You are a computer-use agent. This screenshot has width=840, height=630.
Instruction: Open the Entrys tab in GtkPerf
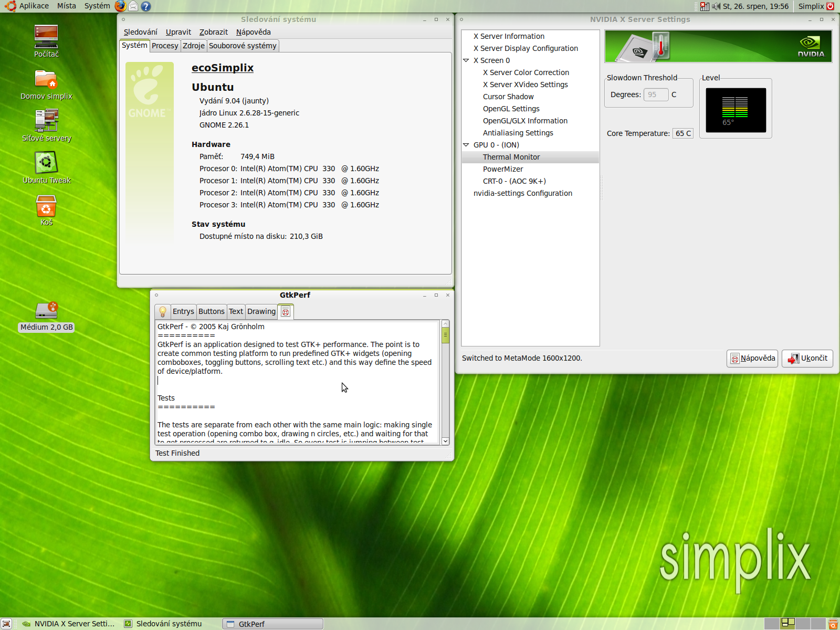tap(183, 311)
